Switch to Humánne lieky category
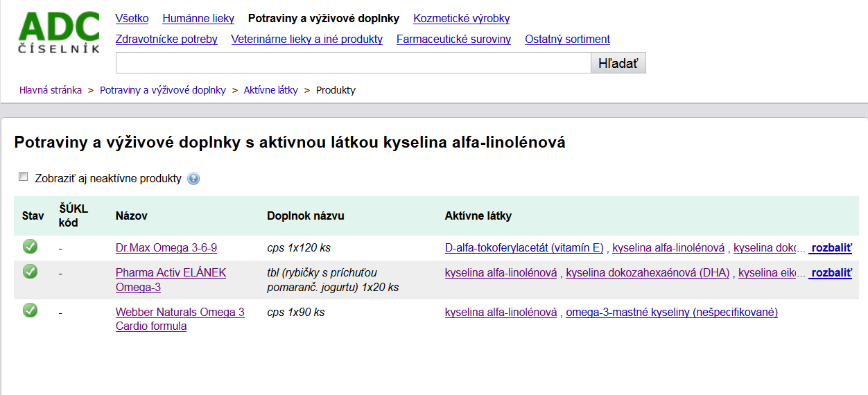This screenshot has height=395, width=868. point(198,19)
